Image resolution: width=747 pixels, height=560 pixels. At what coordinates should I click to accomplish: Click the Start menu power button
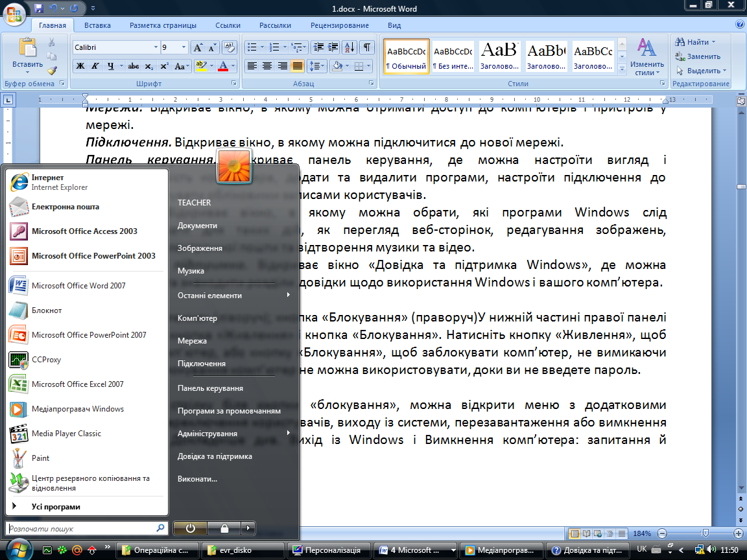(190, 528)
